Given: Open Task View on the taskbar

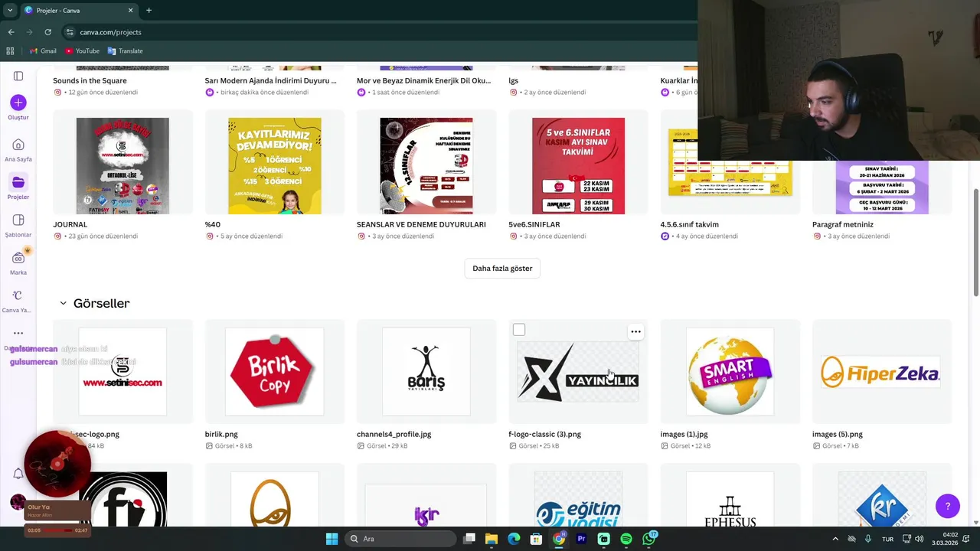Looking at the screenshot, I should (469, 539).
